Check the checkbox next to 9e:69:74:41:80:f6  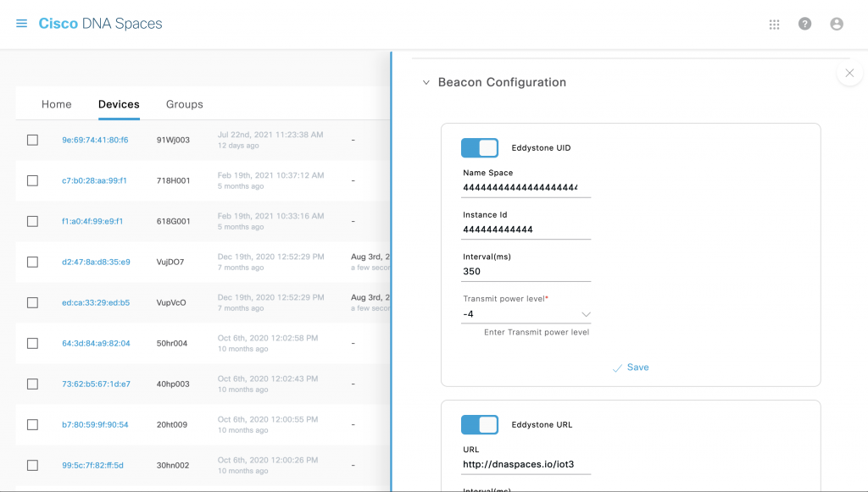coord(32,140)
